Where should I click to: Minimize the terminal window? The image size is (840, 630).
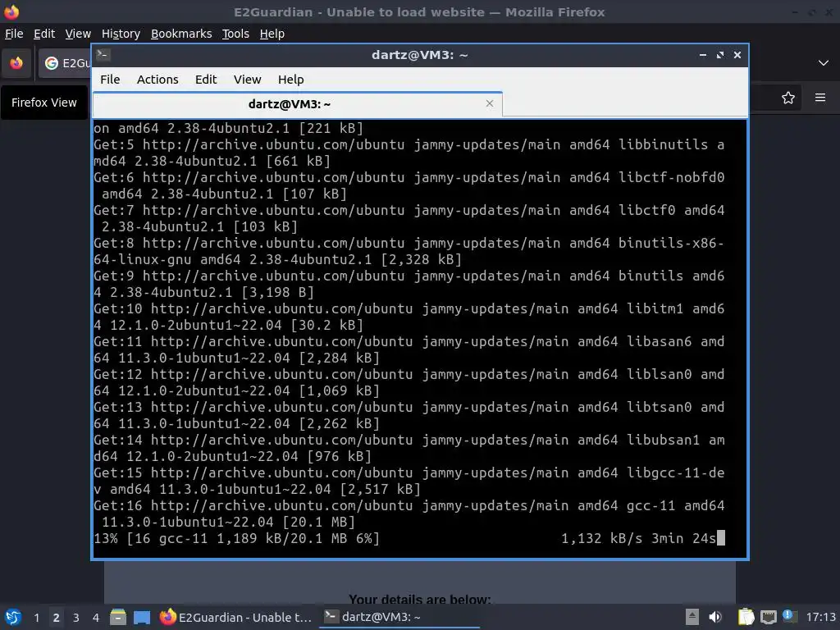(703, 55)
